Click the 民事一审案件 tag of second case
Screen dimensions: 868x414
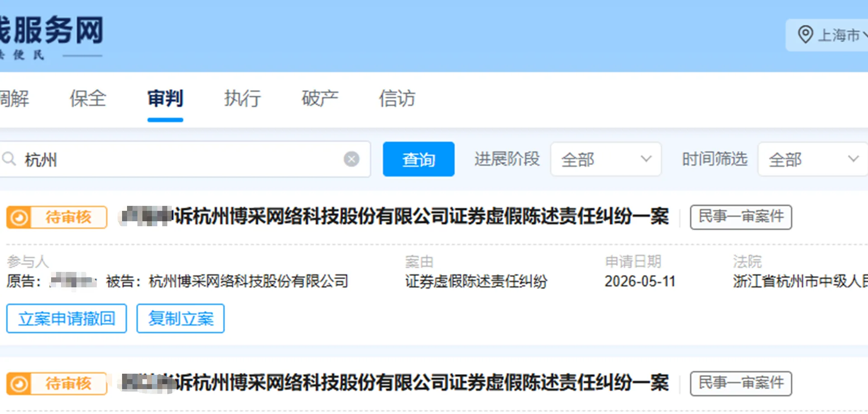pyautogui.click(x=741, y=384)
